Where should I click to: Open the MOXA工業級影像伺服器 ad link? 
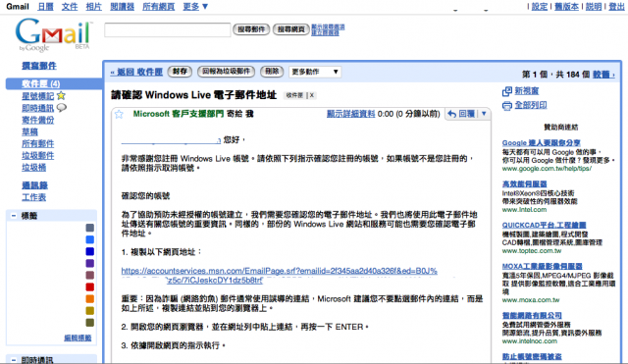tap(543, 266)
